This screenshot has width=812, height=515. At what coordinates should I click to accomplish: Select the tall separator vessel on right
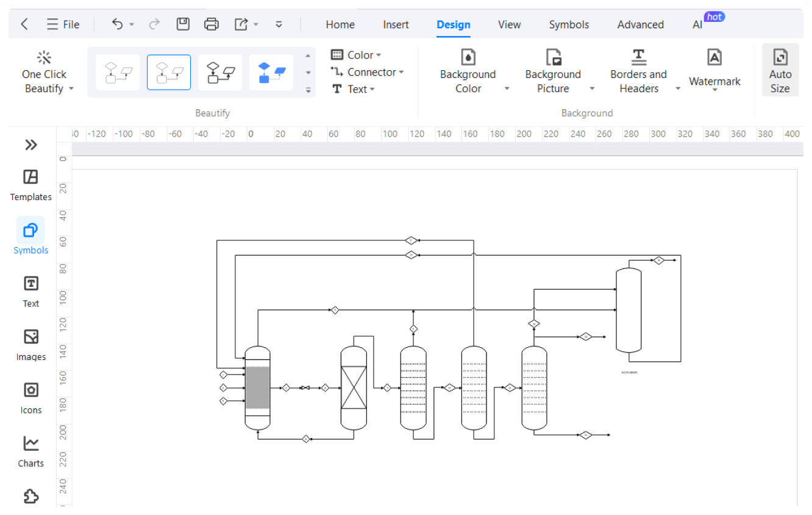point(629,311)
